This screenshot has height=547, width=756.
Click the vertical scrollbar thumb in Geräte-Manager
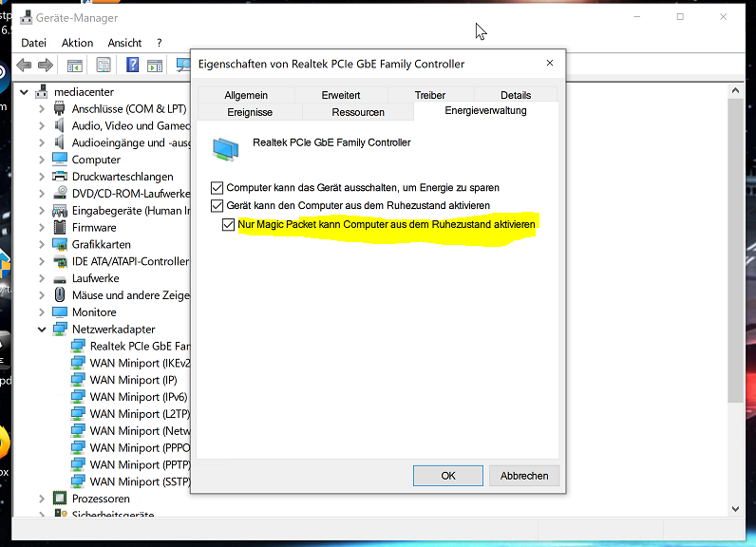(x=735, y=251)
